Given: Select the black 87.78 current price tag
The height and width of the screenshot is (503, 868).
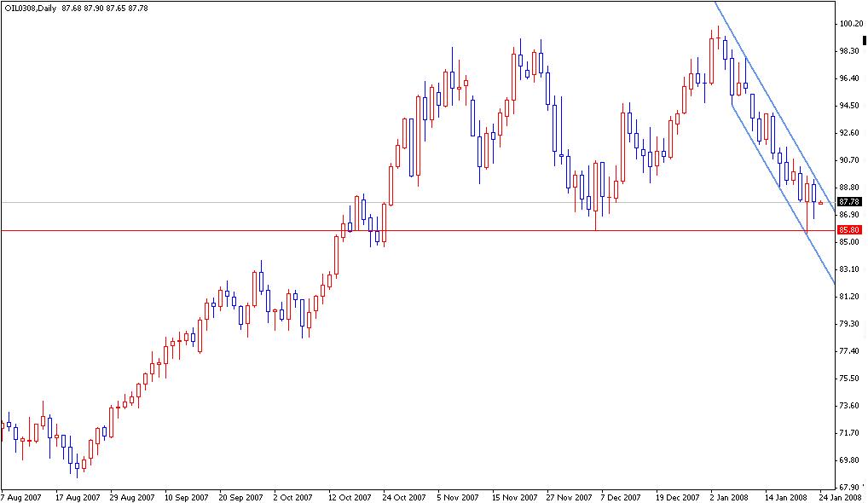Looking at the screenshot, I should [x=850, y=202].
